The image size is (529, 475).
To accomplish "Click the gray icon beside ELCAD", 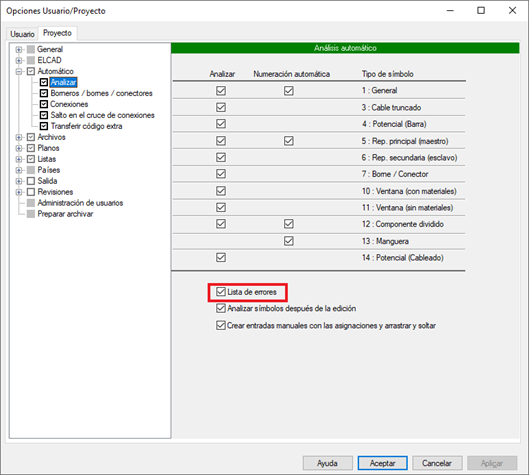I will coord(31,60).
